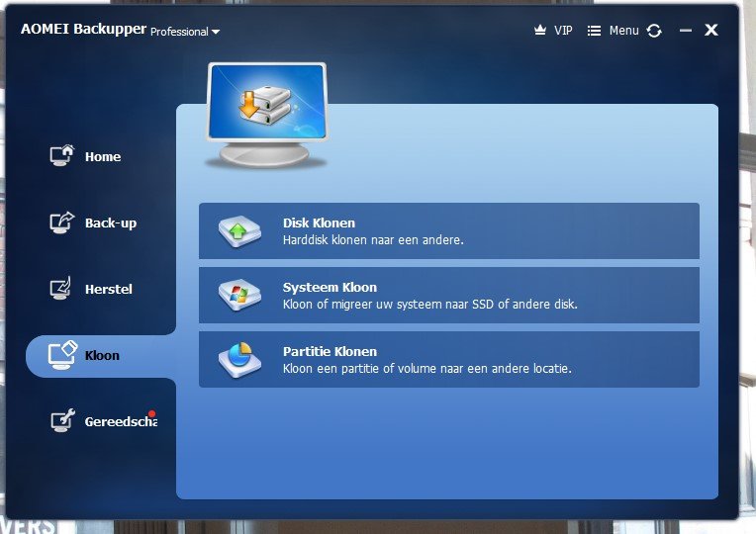Close the AOMEI Backupper window
756x534 pixels.
(711, 31)
